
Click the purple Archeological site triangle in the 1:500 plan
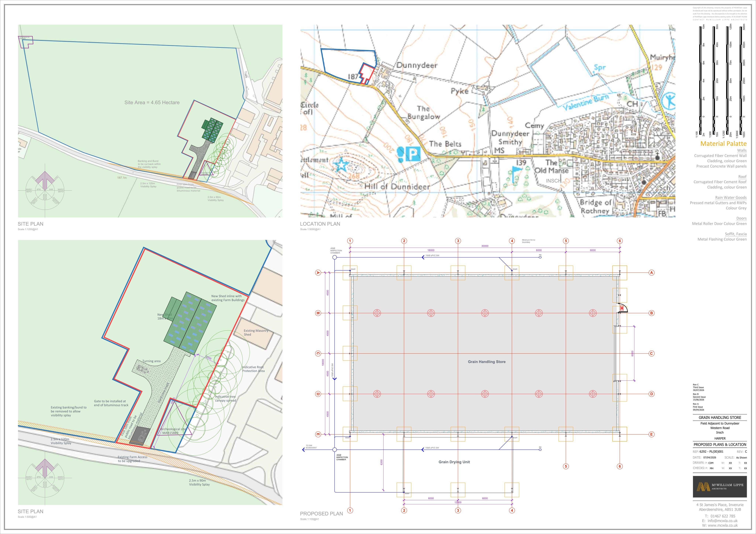[x=175, y=419]
